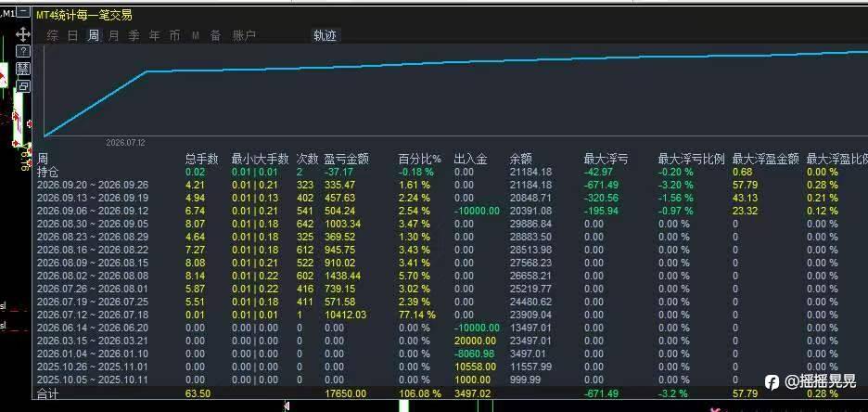Click the floating loss value -671.49 in 2026.09.20 row
The image size is (868, 412).
click(601, 185)
